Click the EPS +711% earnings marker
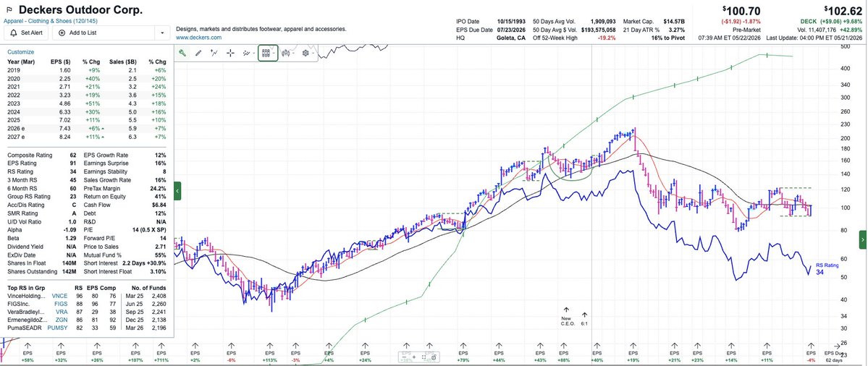The image size is (868, 366). click(x=161, y=353)
